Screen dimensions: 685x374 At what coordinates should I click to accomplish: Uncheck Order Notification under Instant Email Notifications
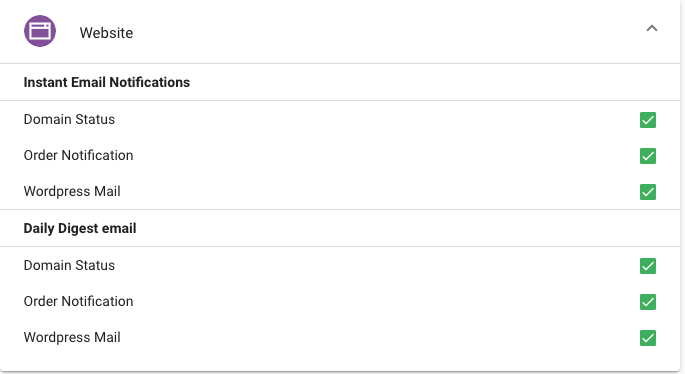[x=648, y=156]
